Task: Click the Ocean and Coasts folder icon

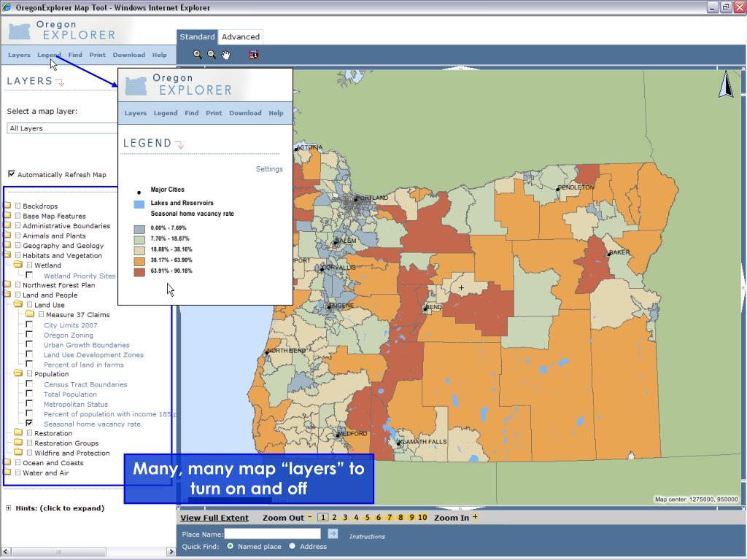Action: (x=7, y=462)
